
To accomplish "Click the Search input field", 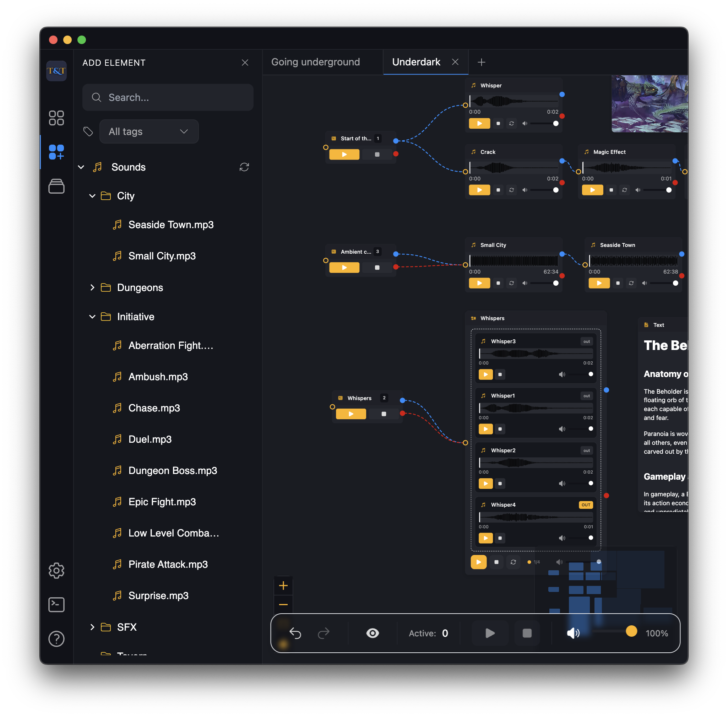I will (x=168, y=98).
